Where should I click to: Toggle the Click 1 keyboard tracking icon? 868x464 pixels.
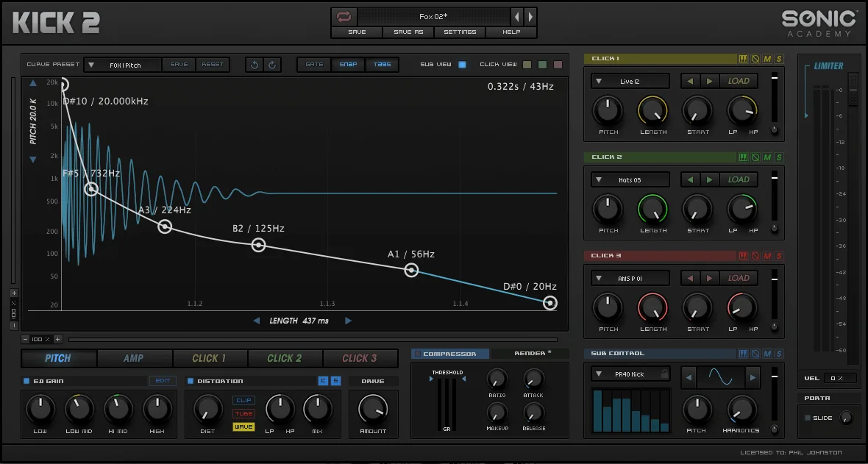[744, 59]
